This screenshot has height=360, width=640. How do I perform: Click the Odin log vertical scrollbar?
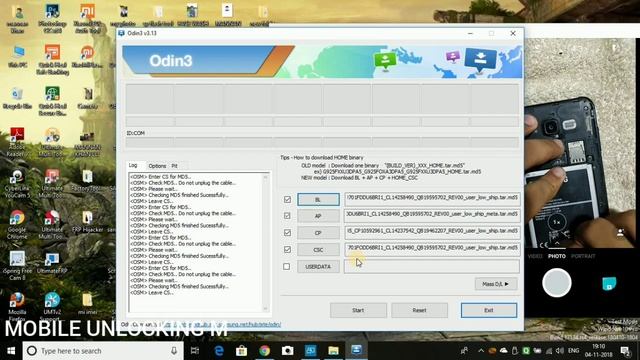(266, 242)
